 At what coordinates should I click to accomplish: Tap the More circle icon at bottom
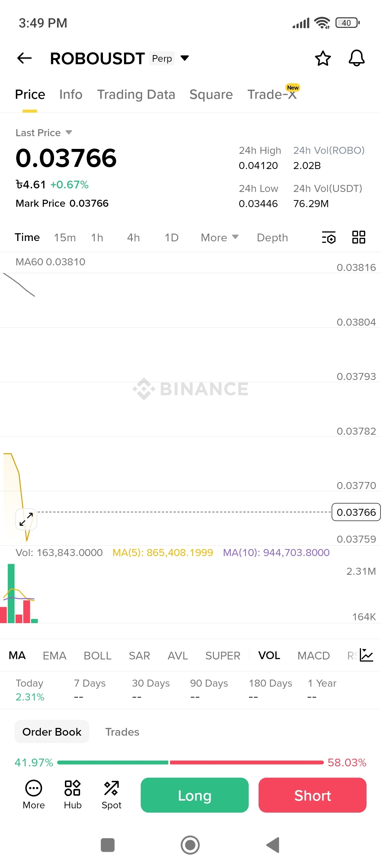[34, 795]
